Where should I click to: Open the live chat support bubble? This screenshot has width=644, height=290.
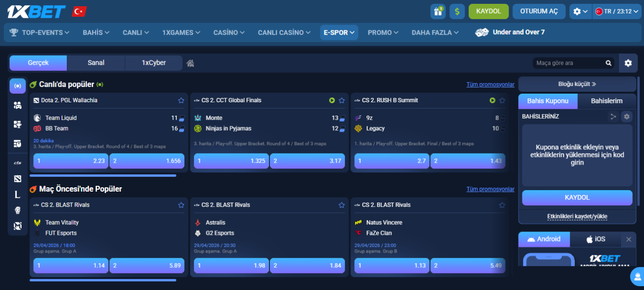638,277
